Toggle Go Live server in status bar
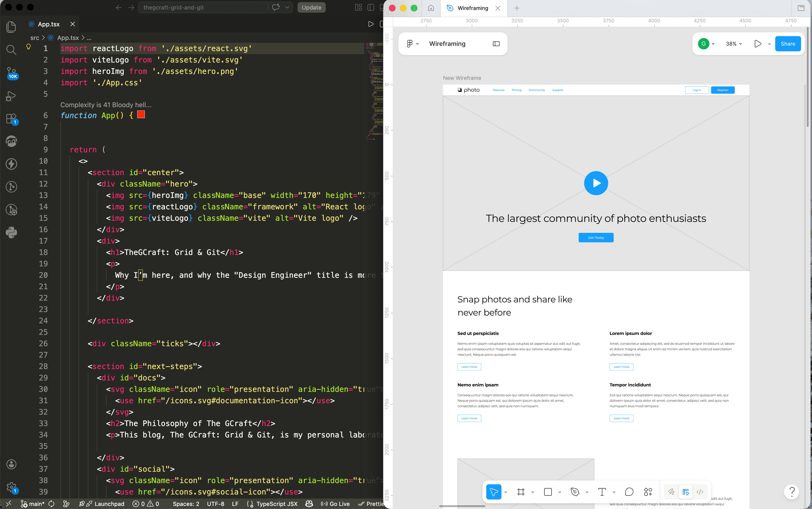812x509 pixels. [x=335, y=504]
